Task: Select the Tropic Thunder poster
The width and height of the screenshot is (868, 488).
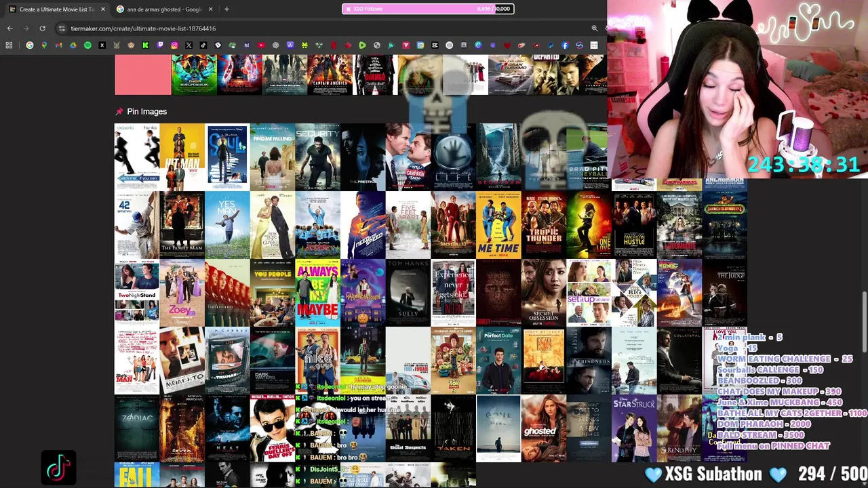Action: pyautogui.click(x=544, y=225)
